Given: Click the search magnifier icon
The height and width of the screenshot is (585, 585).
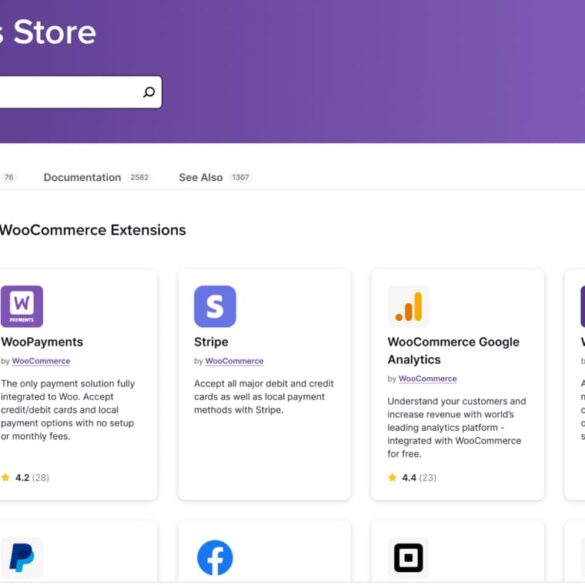Looking at the screenshot, I should coord(149,92).
